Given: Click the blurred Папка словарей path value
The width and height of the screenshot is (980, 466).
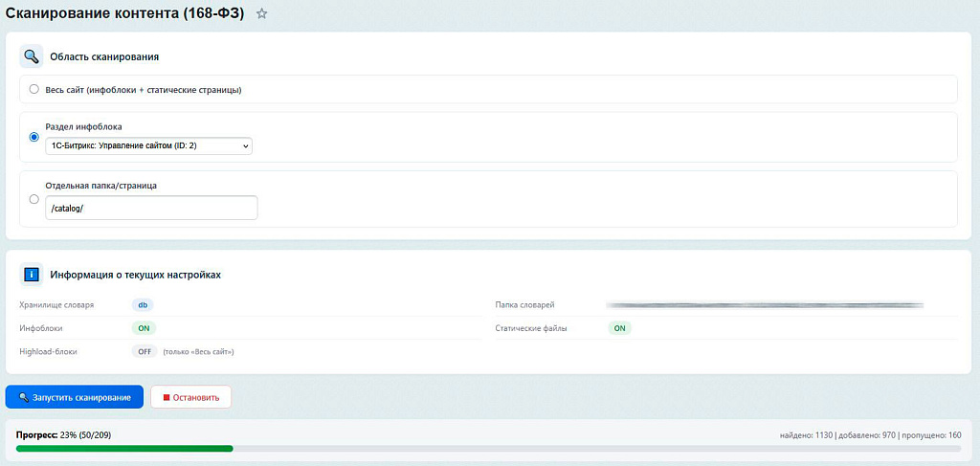Looking at the screenshot, I should pos(764,305).
